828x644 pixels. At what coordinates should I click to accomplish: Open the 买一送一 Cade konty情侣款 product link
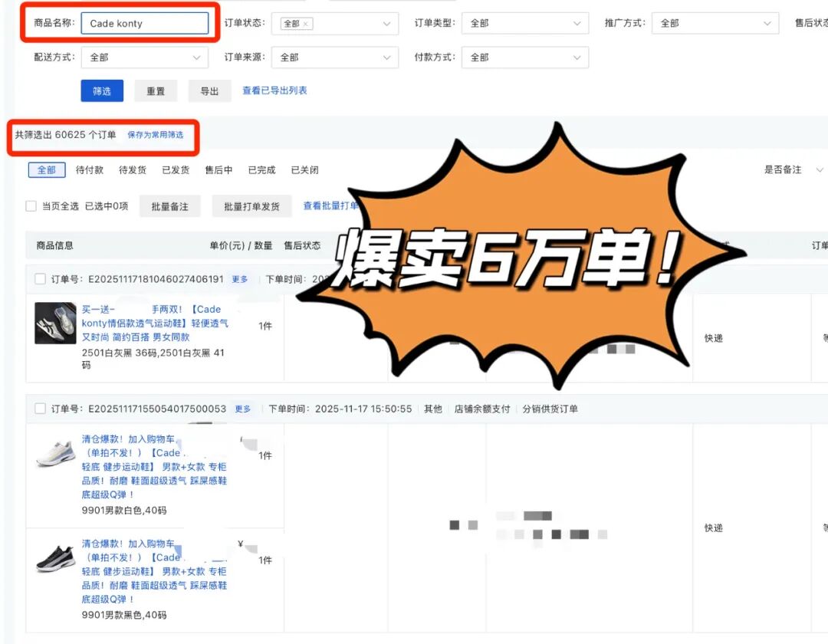155,323
